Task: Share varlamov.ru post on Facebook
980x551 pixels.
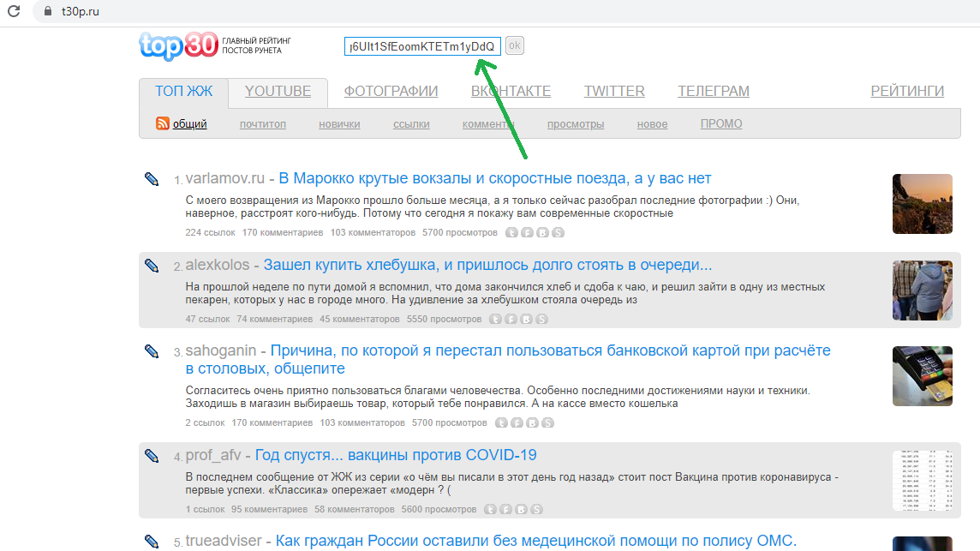Action: pos(527,233)
